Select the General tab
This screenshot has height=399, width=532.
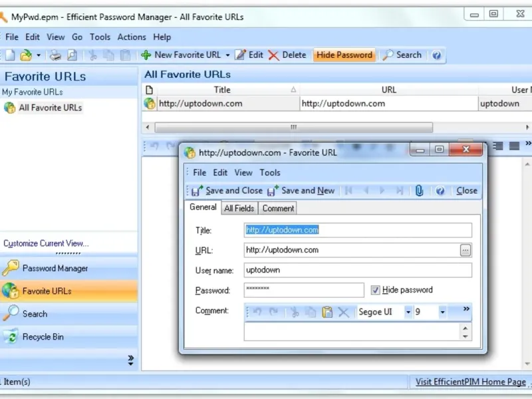[203, 207]
